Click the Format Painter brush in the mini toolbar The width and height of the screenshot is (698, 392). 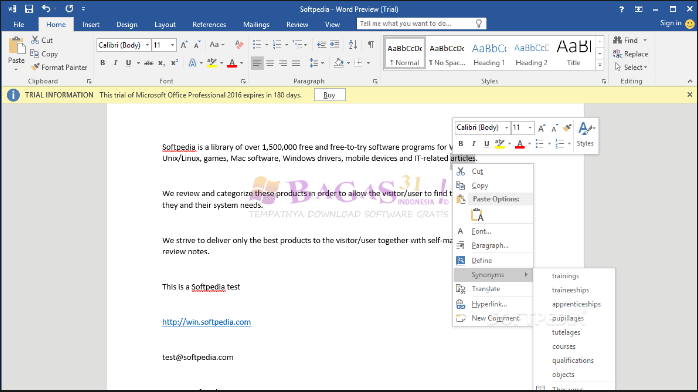pyautogui.click(x=567, y=128)
